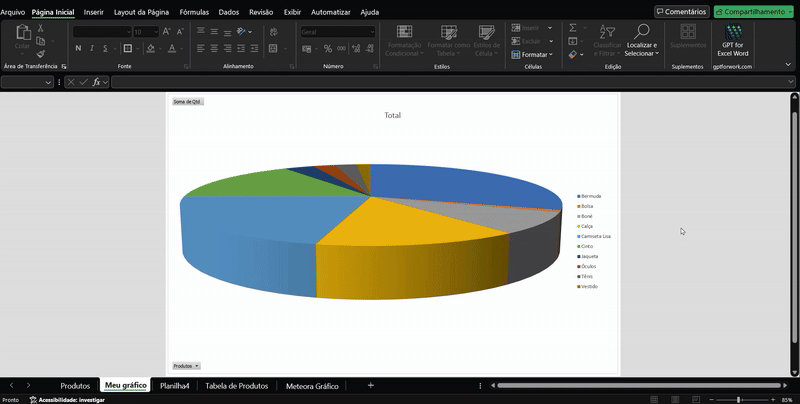Click the Localizar e Selecionar magnifier icon
The width and height of the screenshot is (800, 404).
pyautogui.click(x=642, y=33)
